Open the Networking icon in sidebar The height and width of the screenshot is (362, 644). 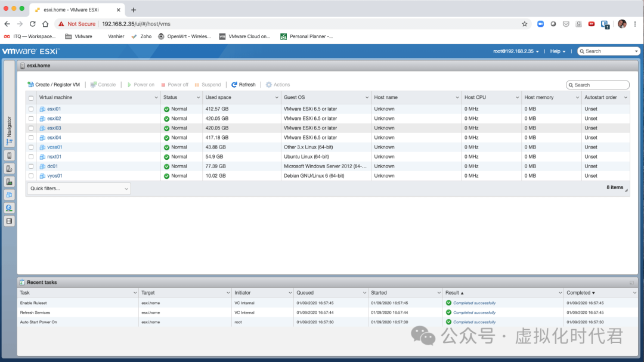coord(9,208)
